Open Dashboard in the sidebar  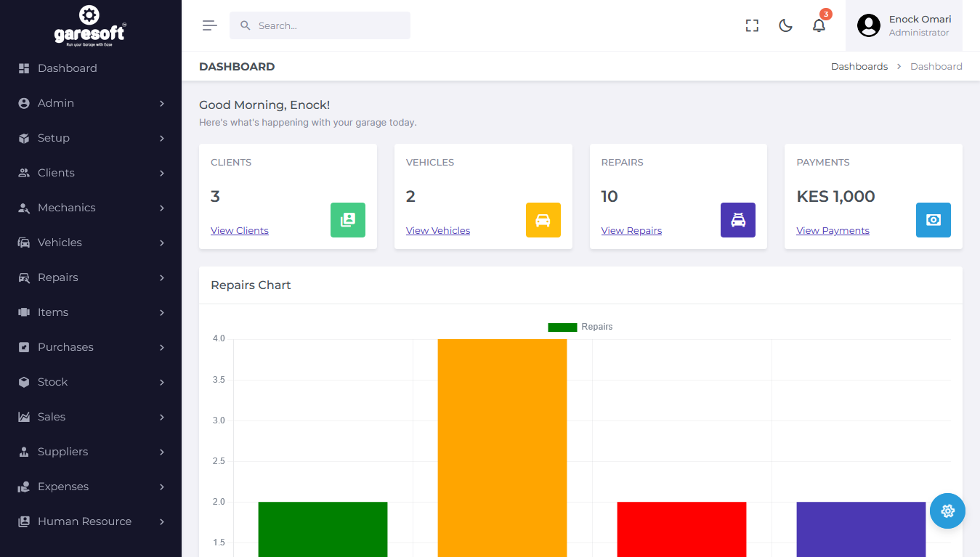(x=67, y=68)
